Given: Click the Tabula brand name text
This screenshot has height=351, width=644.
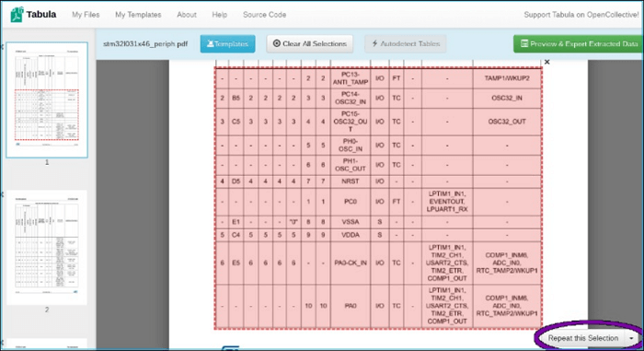Looking at the screenshot, I should click(41, 15).
